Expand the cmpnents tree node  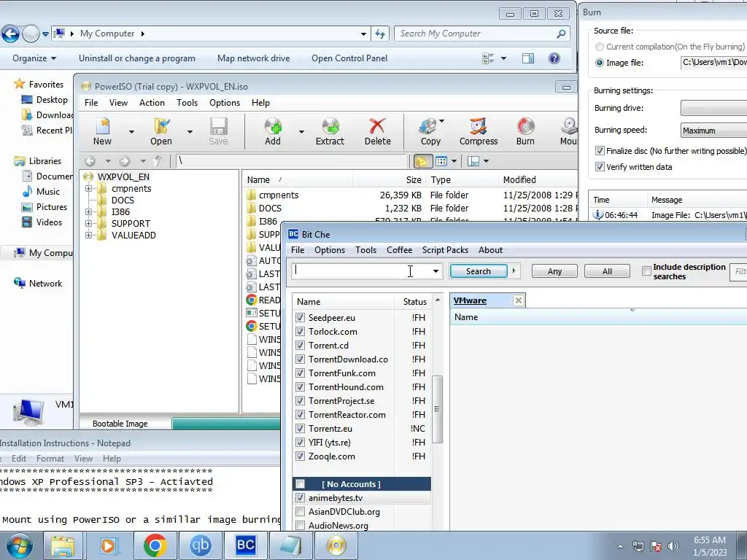click(x=88, y=189)
